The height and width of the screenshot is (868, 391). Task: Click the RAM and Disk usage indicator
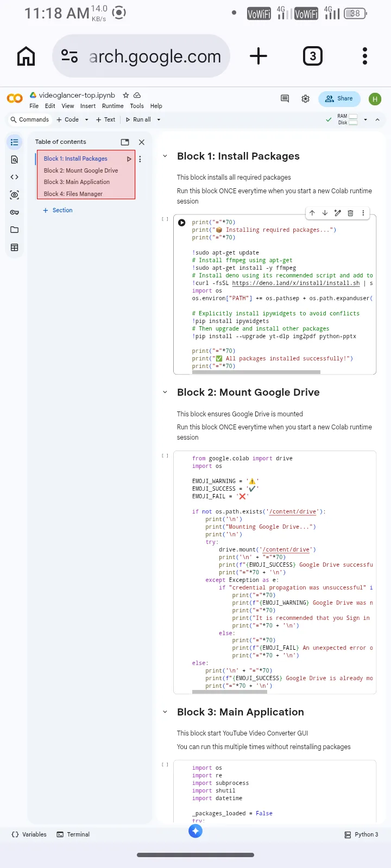click(x=348, y=119)
